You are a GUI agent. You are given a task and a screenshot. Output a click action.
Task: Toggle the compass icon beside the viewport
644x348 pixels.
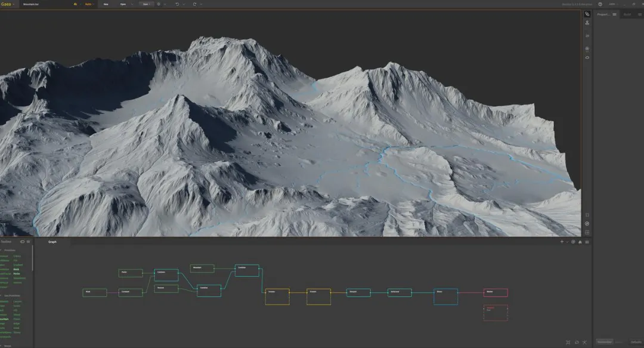coord(587,224)
